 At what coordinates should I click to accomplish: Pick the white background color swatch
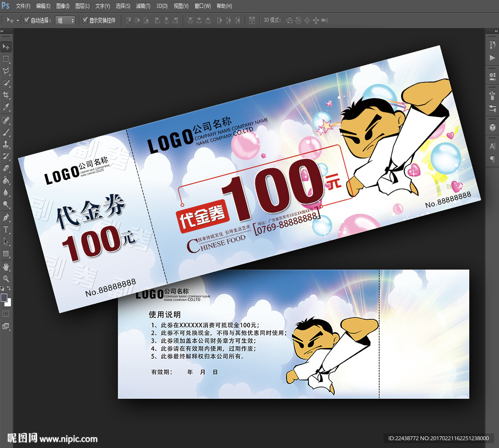pos(9,303)
